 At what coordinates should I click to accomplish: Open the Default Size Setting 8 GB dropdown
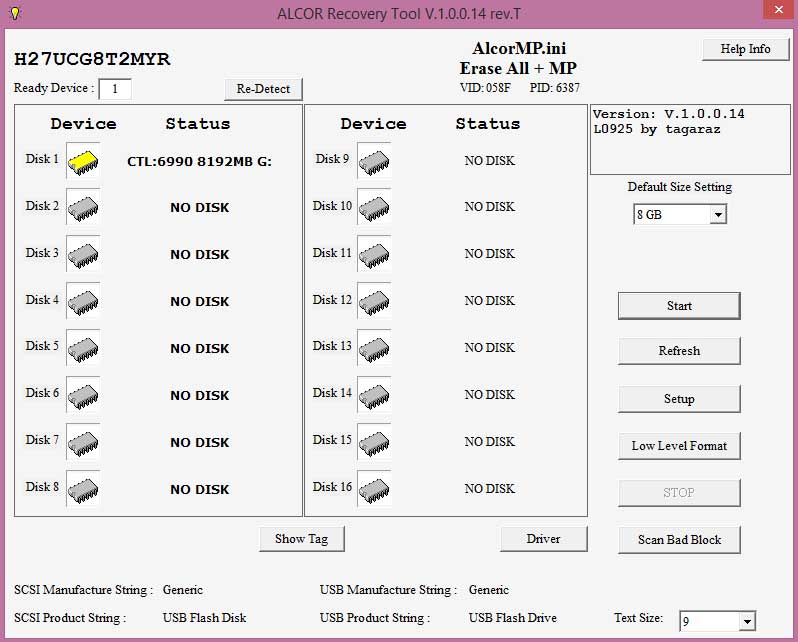pyautogui.click(x=718, y=215)
